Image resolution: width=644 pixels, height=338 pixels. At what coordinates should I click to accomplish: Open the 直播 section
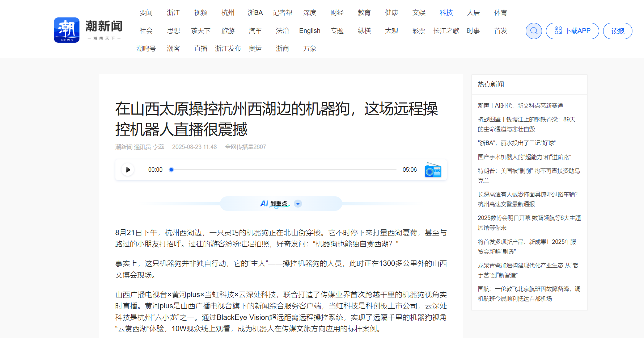(x=200, y=48)
